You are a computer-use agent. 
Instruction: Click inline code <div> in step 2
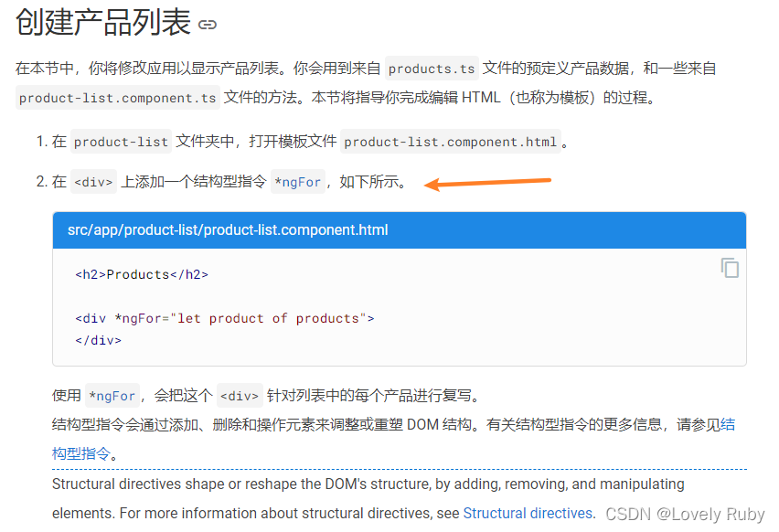(x=93, y=182)
